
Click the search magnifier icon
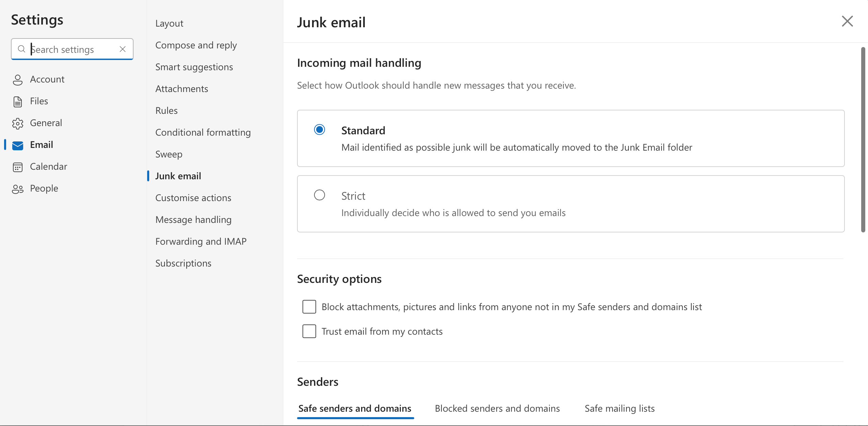coord(21,49)
